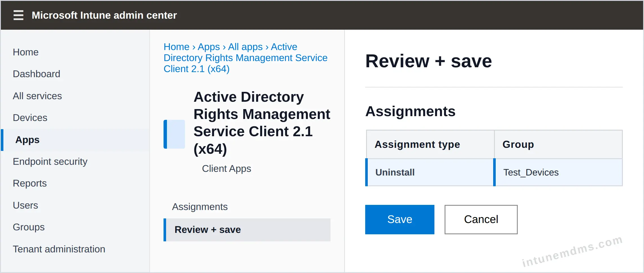Open Reports in the sidebar

coord(30,183)
